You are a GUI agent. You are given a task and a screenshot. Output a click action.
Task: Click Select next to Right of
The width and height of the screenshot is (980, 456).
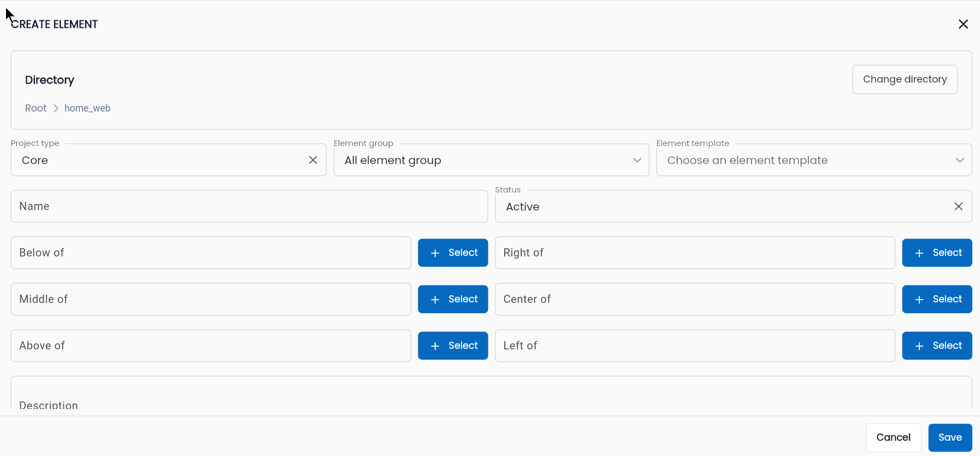pos(937,253)
